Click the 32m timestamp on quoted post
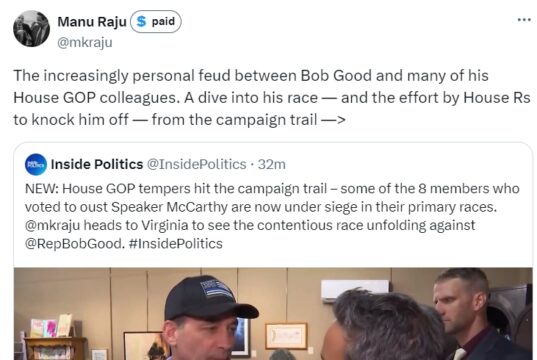The height and width of the screenshot is (360, 537). (272, 164)
